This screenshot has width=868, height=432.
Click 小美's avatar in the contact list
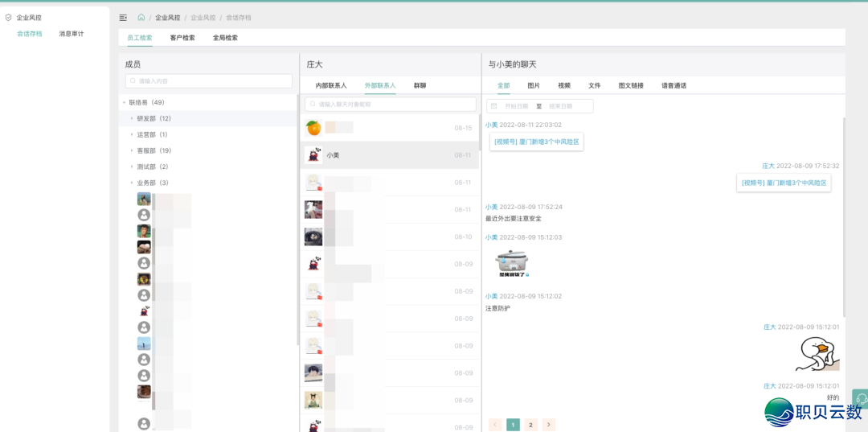click(x=313, y=155)
